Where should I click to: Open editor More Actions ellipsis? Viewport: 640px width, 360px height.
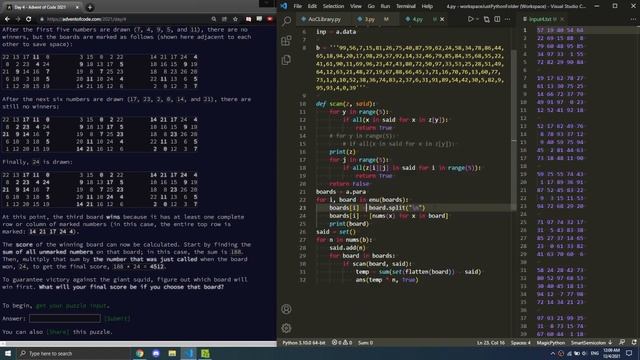pyautogui.click(x=507, y=19)
